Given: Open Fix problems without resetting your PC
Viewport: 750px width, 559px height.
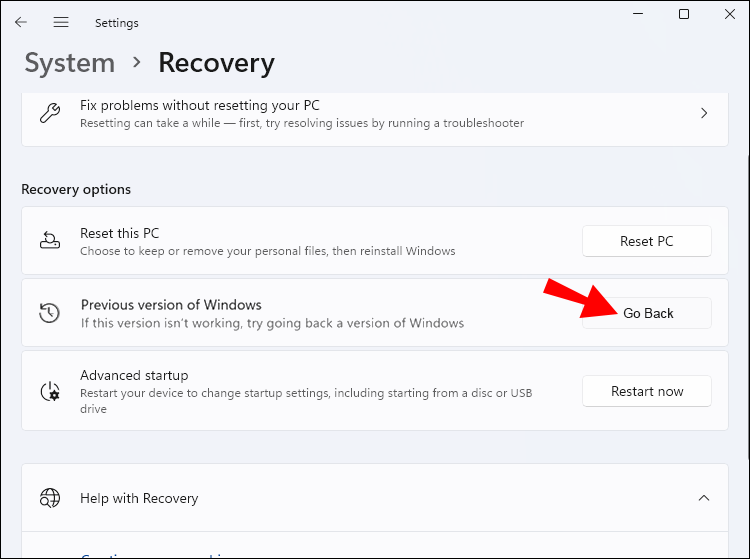Looking at the screenshot, I should coord(300,113).
